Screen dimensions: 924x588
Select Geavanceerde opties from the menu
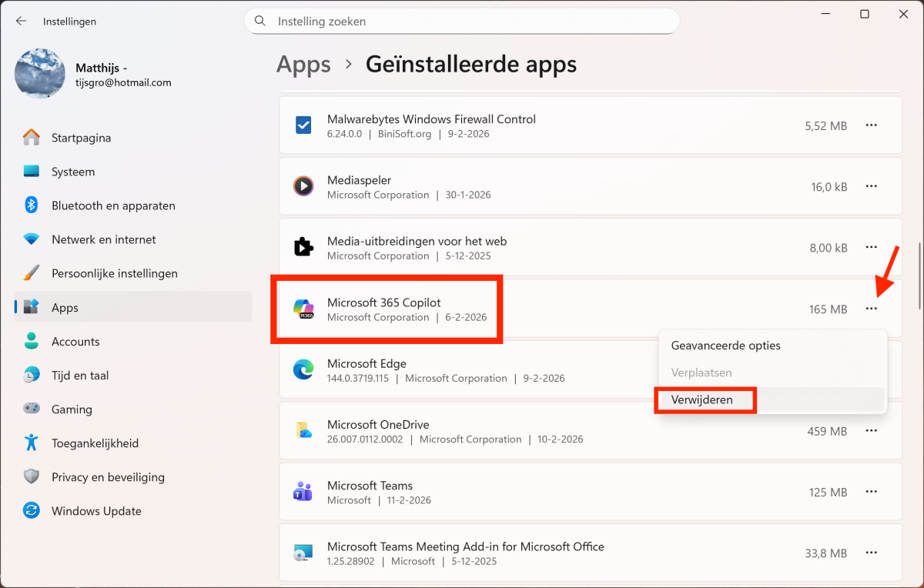[725, 346]
